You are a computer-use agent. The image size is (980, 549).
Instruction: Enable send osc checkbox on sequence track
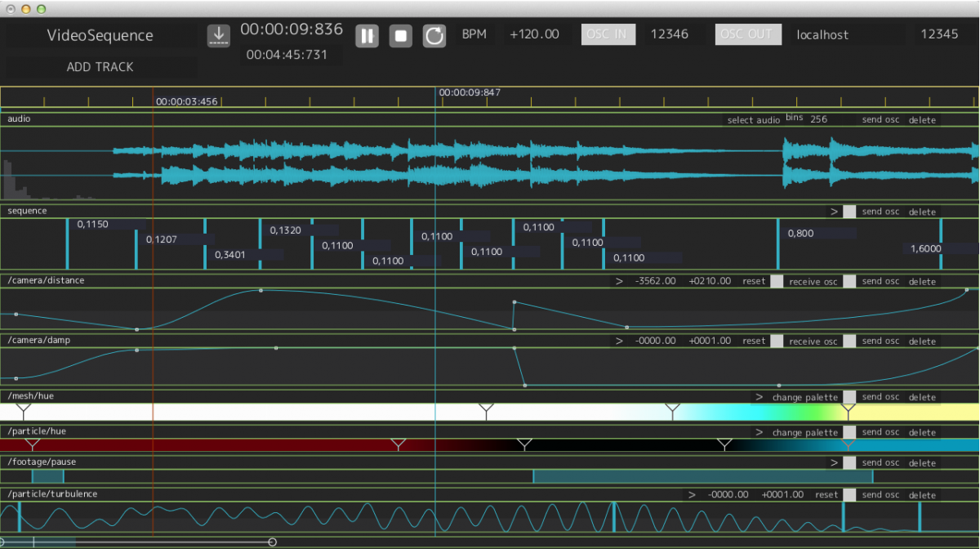coord(849,212)
